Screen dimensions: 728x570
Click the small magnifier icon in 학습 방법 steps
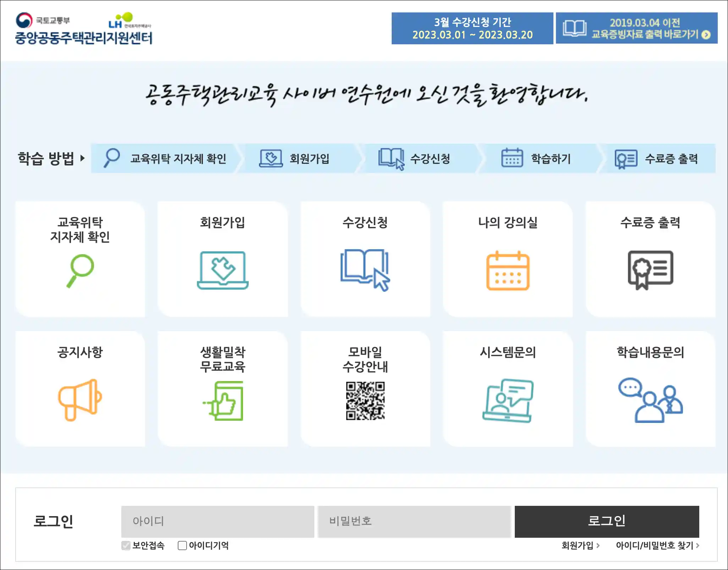pyautogui.click(x=111, y=158)
